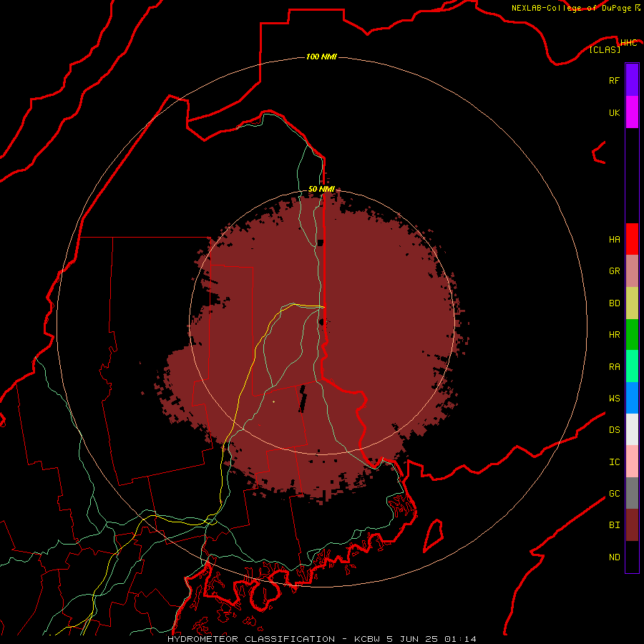Select the GR pink legend swatch
The image size is (644, 644).
point(632,271)
